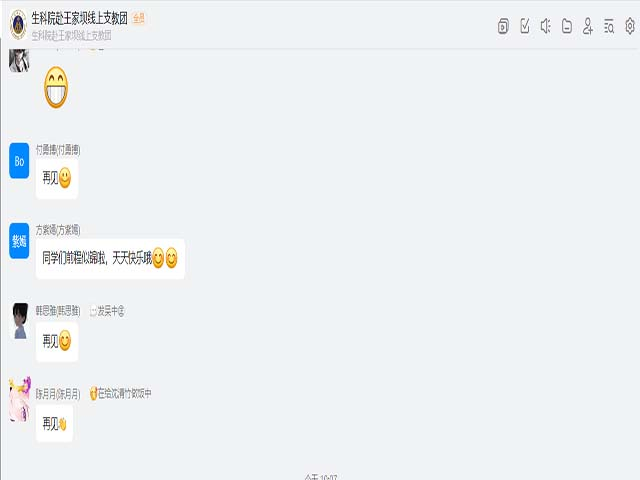Open the group album/playback icon

point(503,26)
